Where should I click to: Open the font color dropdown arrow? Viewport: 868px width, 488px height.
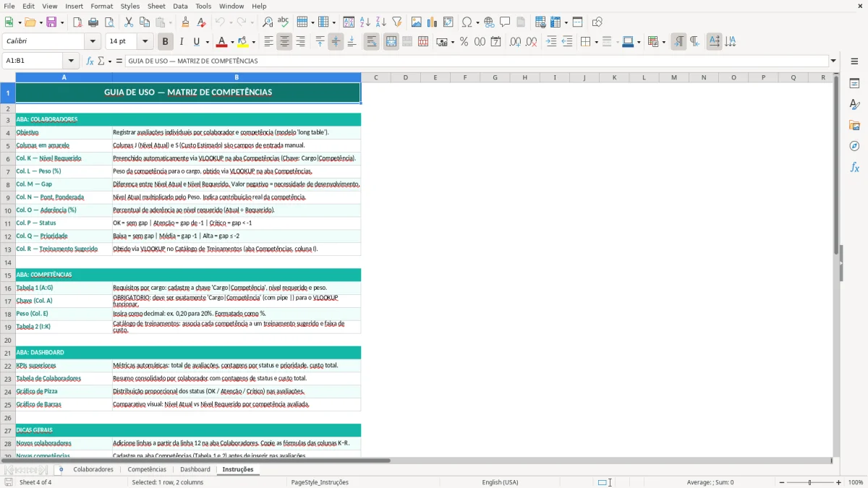(231, 41)
